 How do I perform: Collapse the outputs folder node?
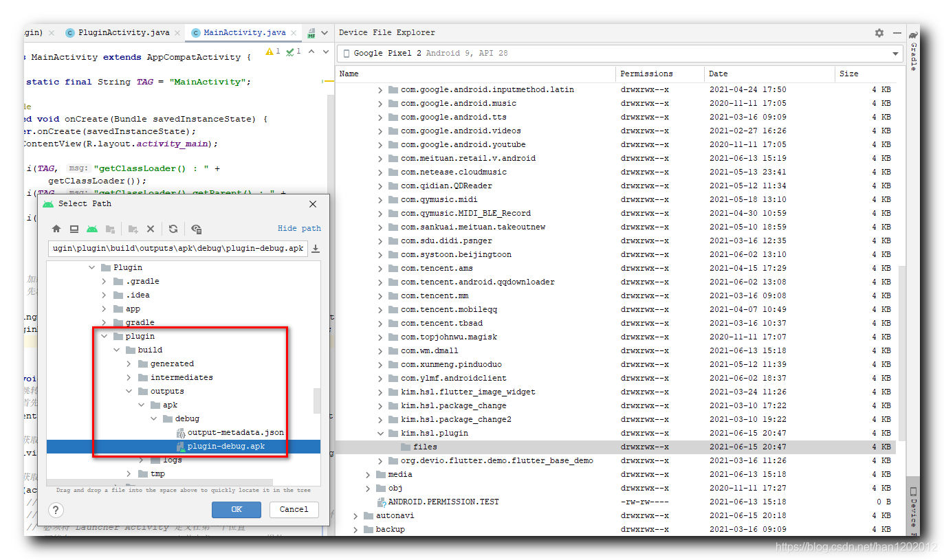click(x=129, y=391)
